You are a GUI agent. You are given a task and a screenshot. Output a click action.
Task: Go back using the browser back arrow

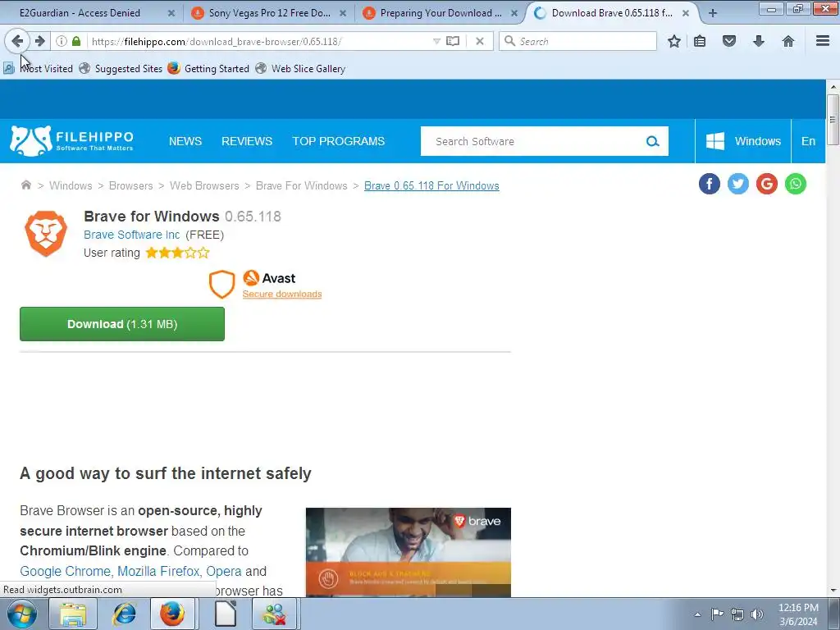pyautogui.click(x=17, y=41)
